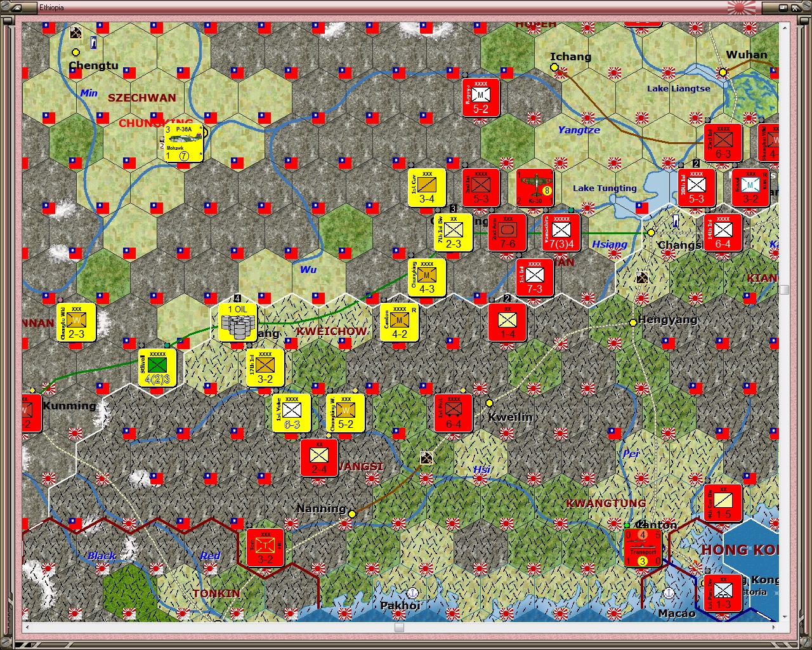Click the red 2-4 infantry counter

[x=319, y=458]
